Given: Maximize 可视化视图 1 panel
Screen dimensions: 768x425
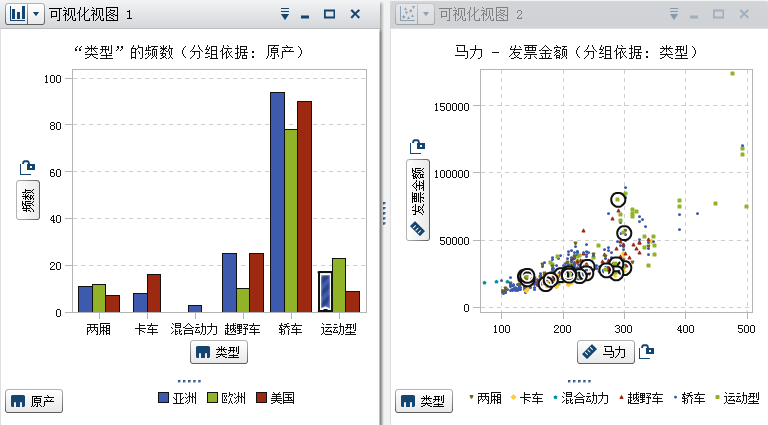Looking at the screenshot, I should (x=330, y=14).
